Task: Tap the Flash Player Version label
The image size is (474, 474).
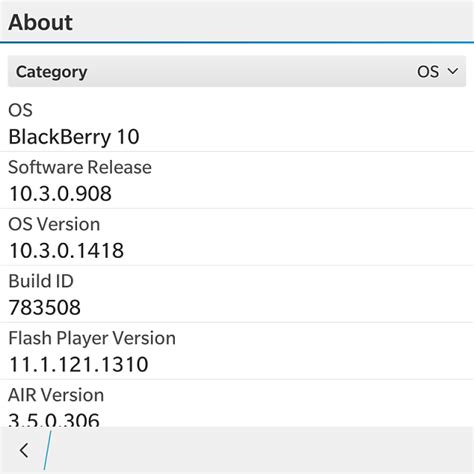Action: pyautogui.click(x=92, y=338)
